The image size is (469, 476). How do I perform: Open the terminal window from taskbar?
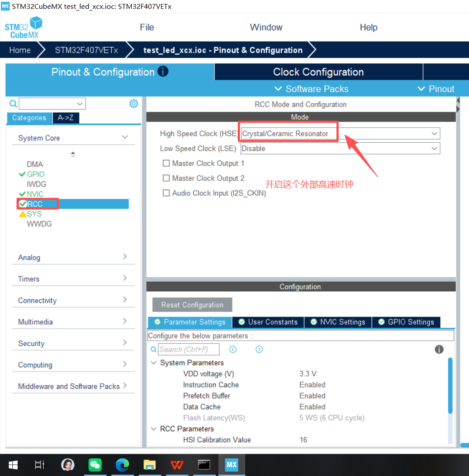[x=204, y=465]
